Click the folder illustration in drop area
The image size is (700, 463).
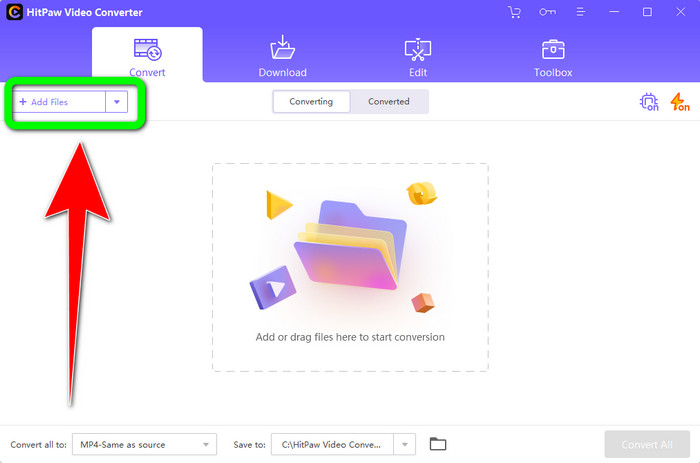pos(350,245)
